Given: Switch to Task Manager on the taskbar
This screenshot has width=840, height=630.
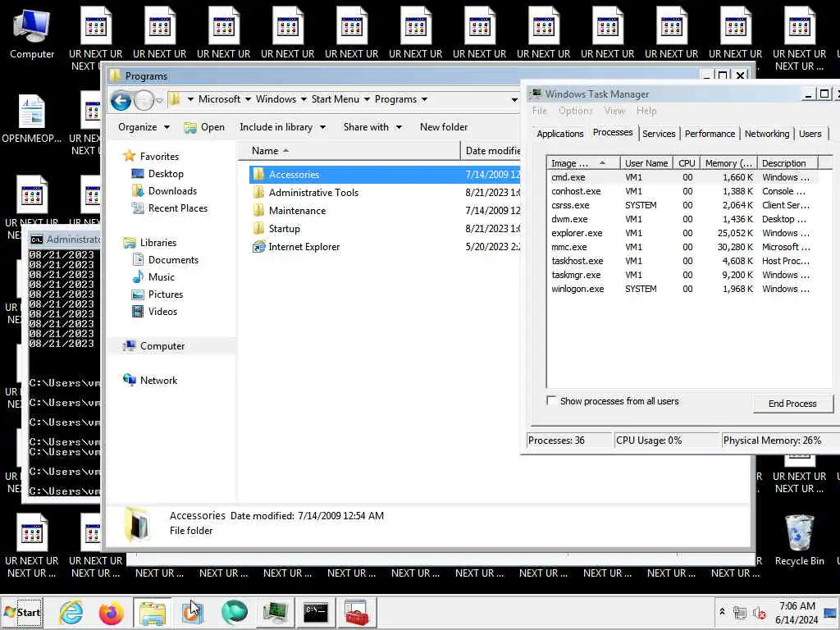Looking at the screenshot, I should (x=276, y=612).
